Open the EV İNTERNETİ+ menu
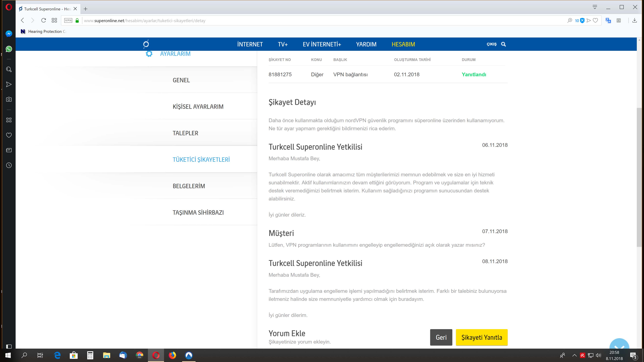 [x=322, y=44]
